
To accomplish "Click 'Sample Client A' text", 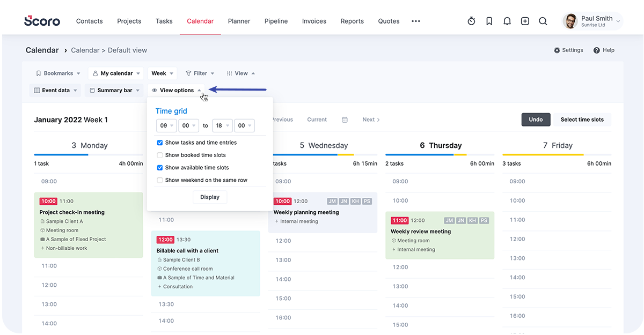I will coord(64,221).
